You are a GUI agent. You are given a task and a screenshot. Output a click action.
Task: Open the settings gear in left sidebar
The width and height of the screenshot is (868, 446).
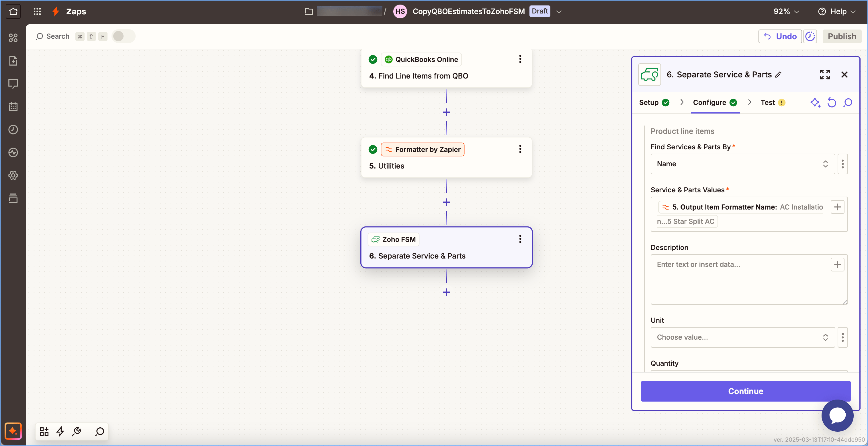tap(13, 175)
